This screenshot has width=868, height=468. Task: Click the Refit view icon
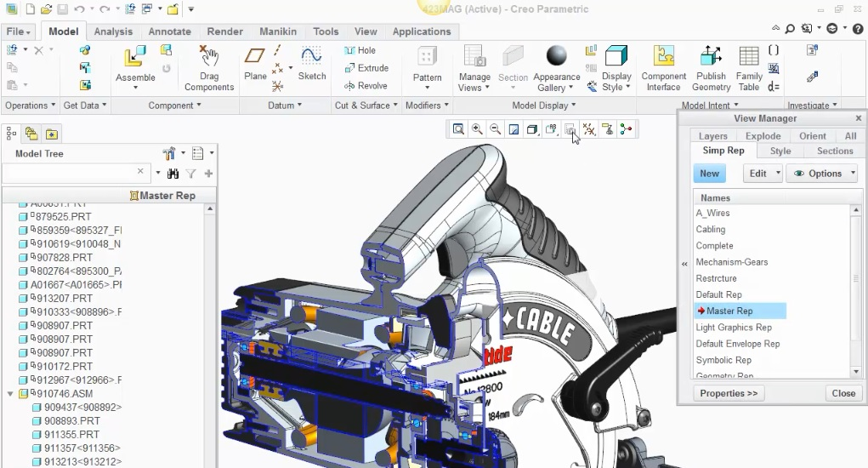[x=458, y=129]
